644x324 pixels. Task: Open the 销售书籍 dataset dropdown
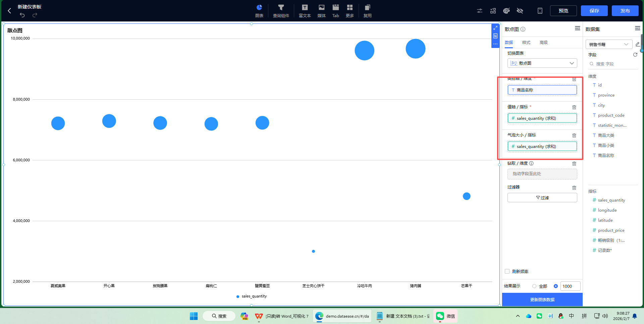pyautogui.click(x=609, y=44)
